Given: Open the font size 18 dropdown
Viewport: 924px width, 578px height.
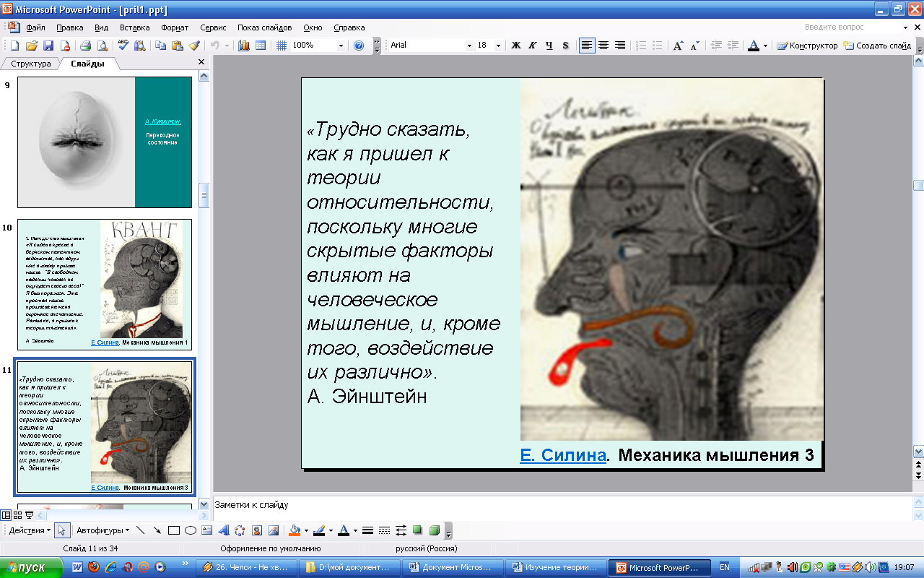Looking at the screenshot, I should 498,46.
